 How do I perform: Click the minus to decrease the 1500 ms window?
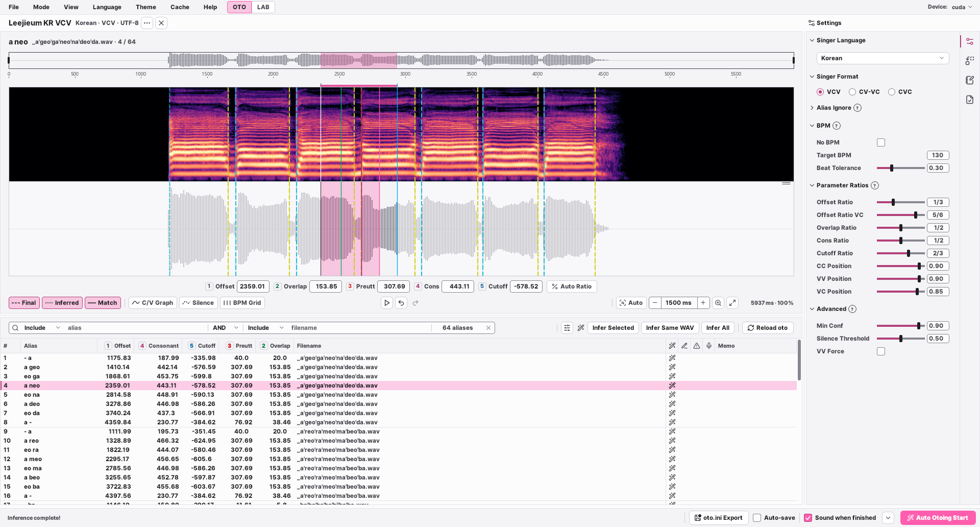[655, 303]
